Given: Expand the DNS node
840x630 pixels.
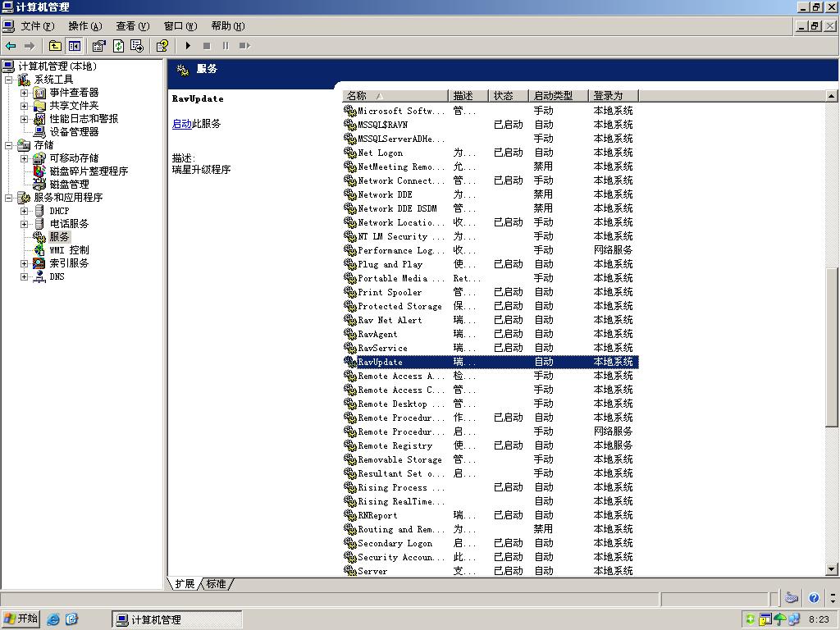Looking at the screenshot, I should point(24,277).
